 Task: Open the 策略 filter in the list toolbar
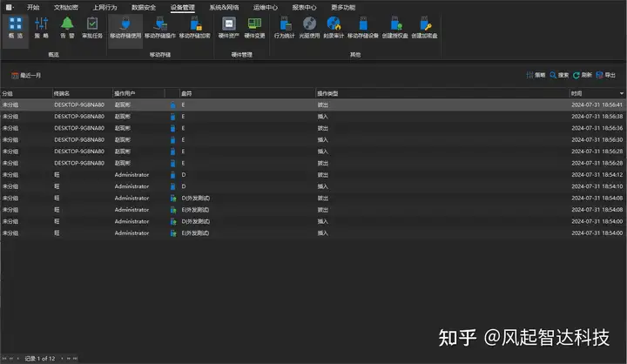coord(536,75)
